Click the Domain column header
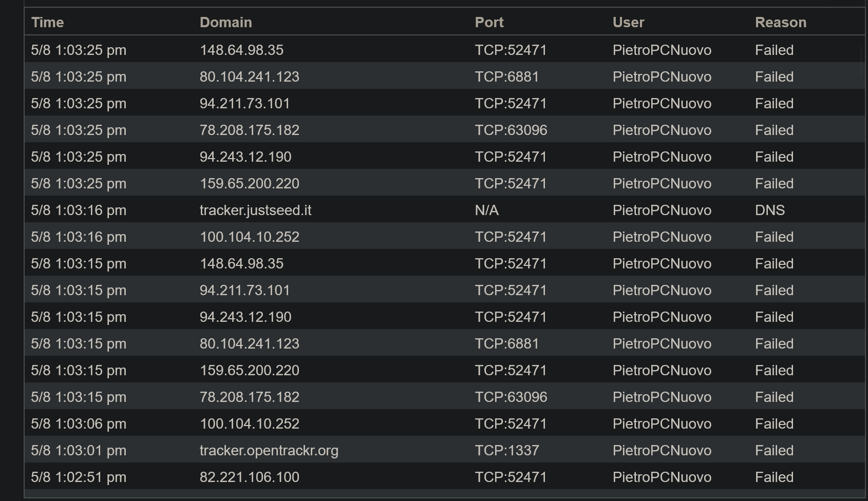868x501 pixels. click(x=226, y=23)
